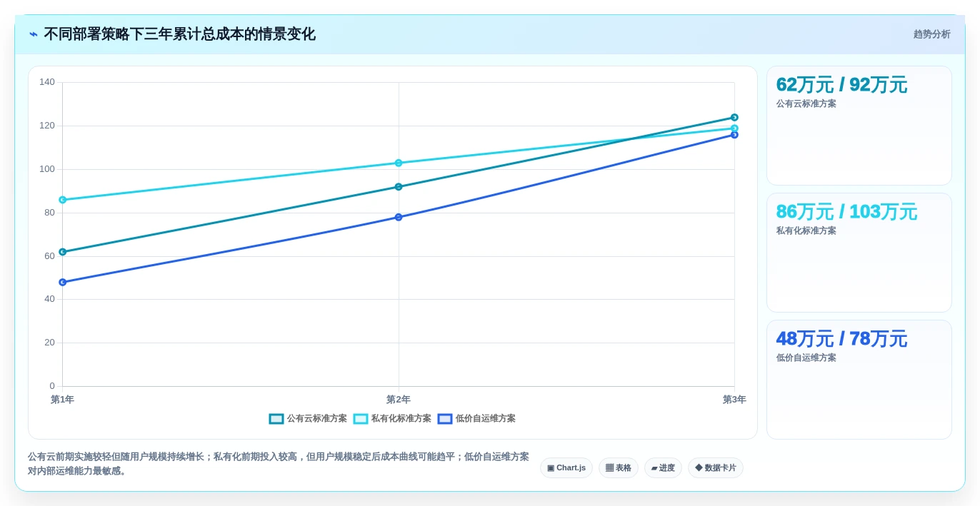Toggle the 公有云标准方案 legend swatch
Image resolution: width=980 pixels, height=506 pixels.
point(276,419)
